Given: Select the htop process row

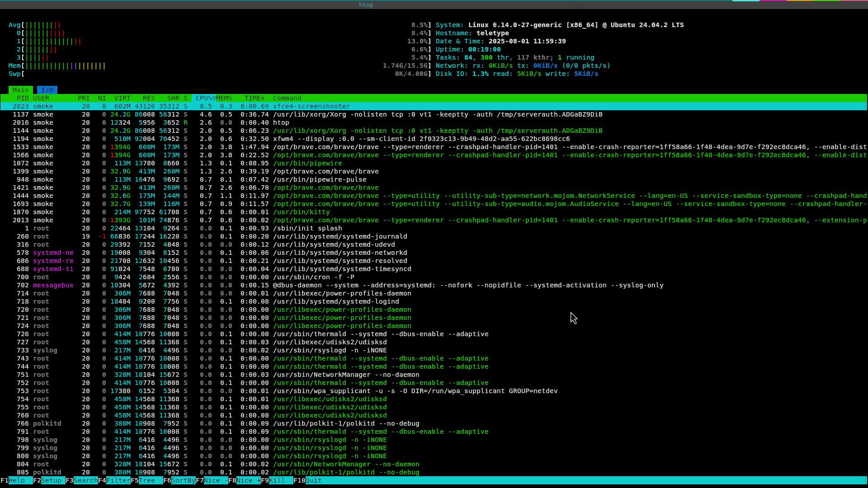Looking at the screenshot, I should pyautogui.click(x=434, y=122).
